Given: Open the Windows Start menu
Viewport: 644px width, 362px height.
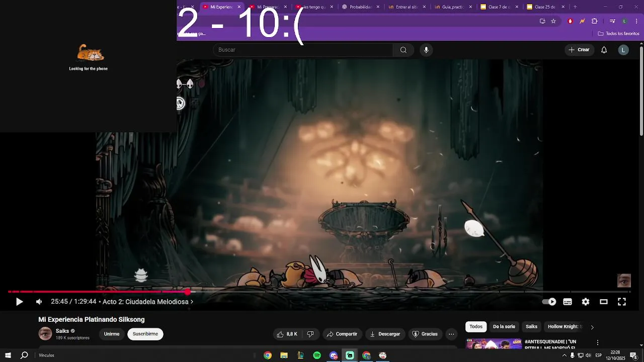Looking at the screenshot, I should (8, 355).
